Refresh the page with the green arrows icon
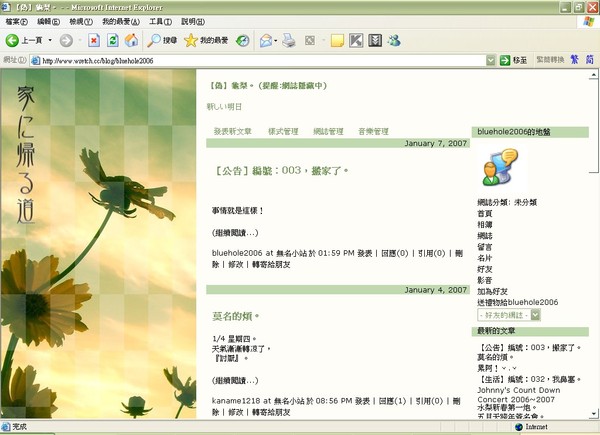 pos(113,40)
